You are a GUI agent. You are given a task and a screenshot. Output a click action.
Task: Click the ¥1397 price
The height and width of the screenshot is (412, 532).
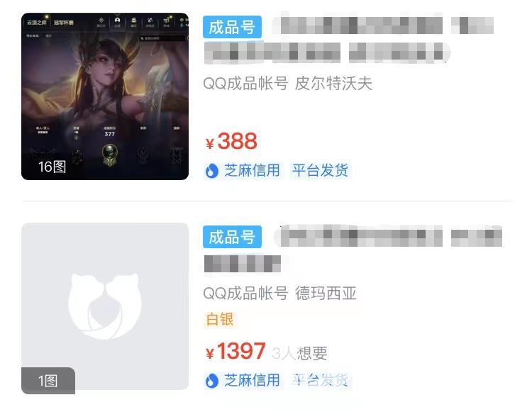pos(235,351)
